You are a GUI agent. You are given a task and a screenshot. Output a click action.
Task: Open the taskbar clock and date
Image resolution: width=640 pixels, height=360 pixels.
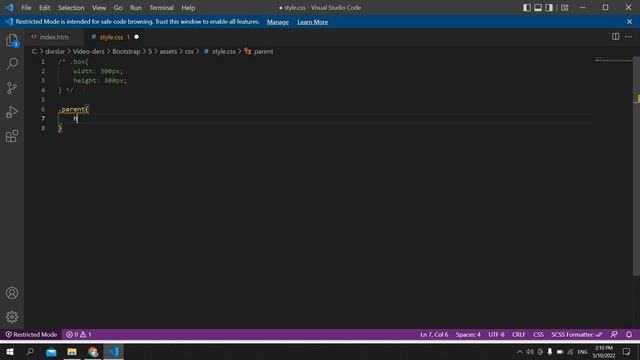[x=604, y=351]
